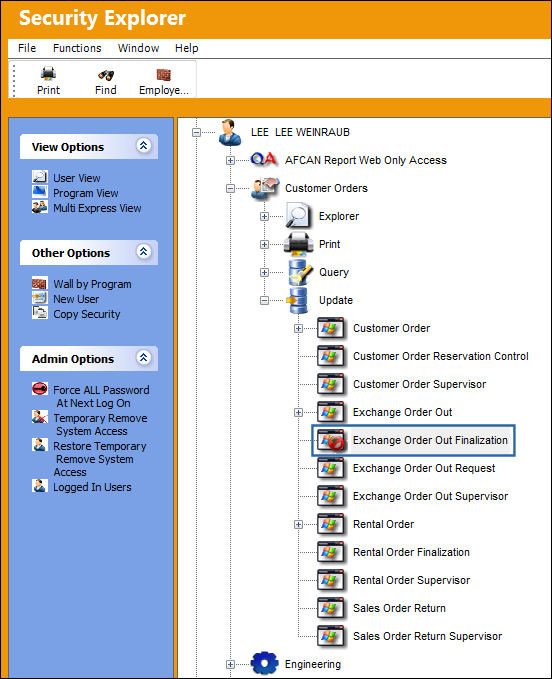Click the Print toolbar printer icon
The height and width of the screenshot is (679, 552).
tap(48, 74)
